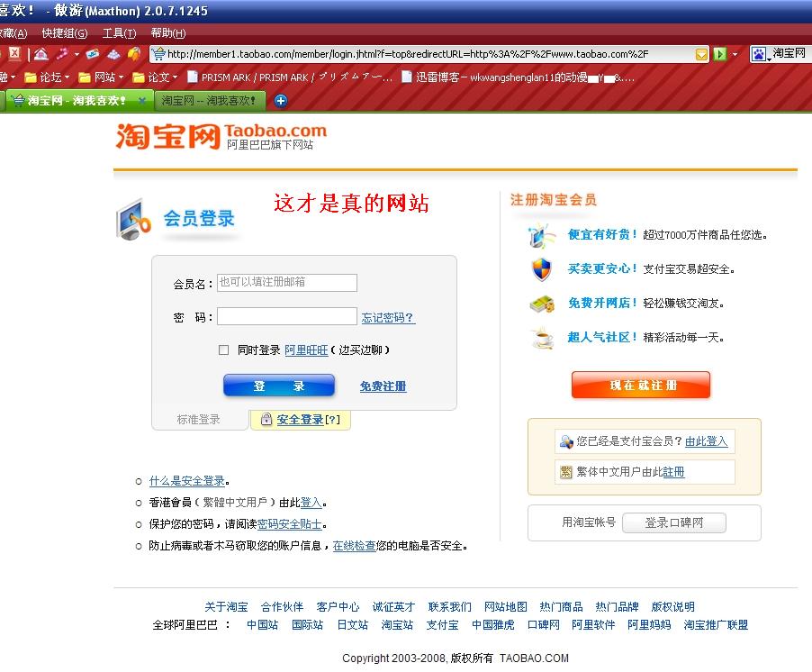Check the 同时登录阿里旺旺 checkbox
The width and height of the screenshot is (812, 672).
click(224, 350)
